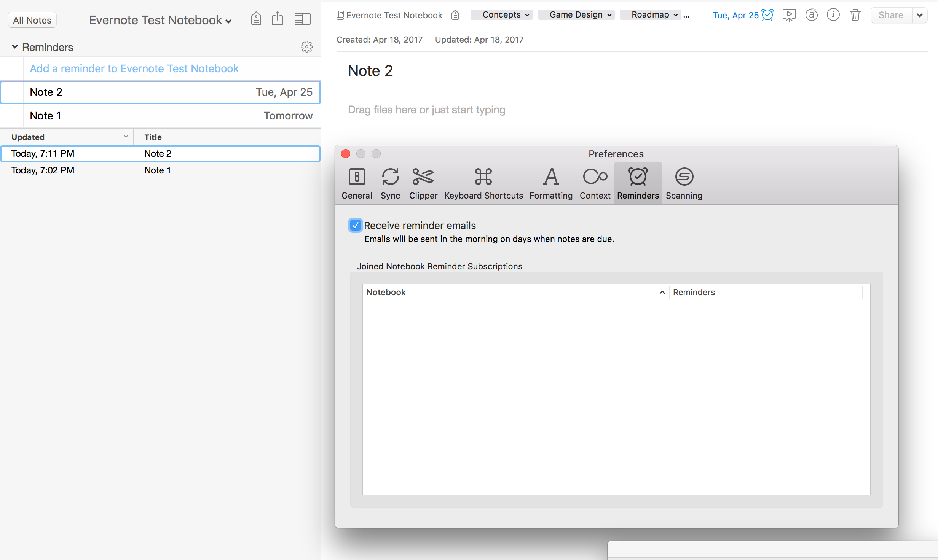
Task: Open the Evernote Test Notebook dropdown
Action: [160, 20]
